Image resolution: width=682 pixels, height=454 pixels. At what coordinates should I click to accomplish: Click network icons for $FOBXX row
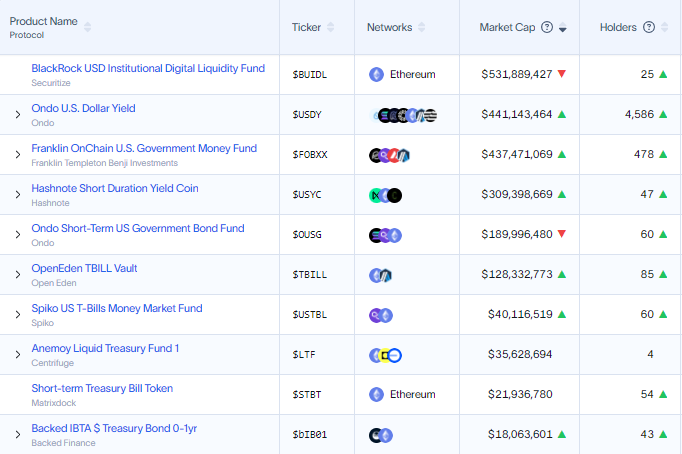pos(390,155)
